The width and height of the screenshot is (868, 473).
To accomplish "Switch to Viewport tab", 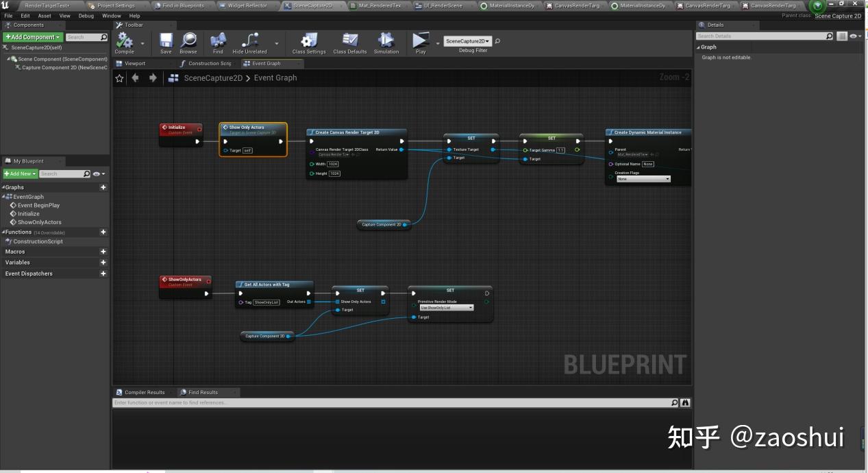I will (x=135, y=64).
